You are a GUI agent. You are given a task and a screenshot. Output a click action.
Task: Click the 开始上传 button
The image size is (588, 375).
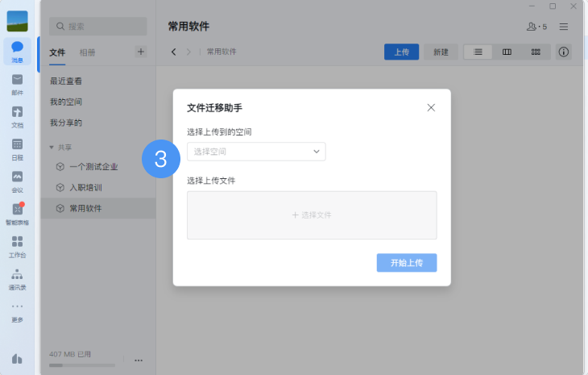(x=407, y=263)
